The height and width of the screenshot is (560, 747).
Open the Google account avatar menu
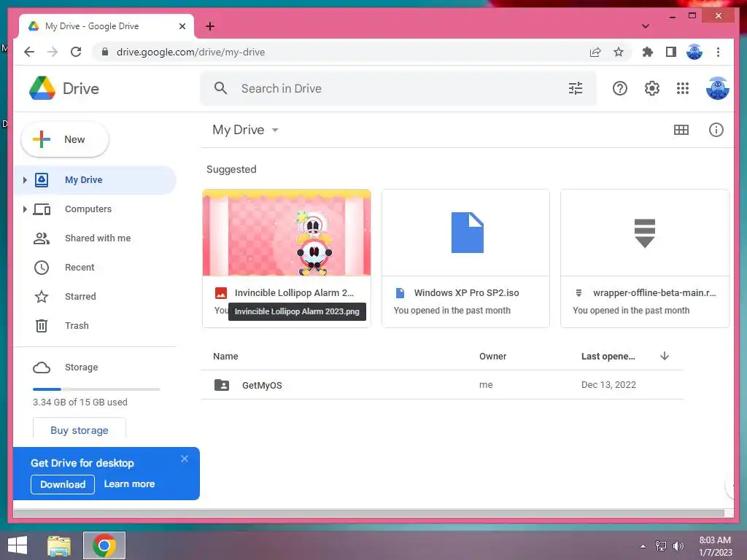718,88
